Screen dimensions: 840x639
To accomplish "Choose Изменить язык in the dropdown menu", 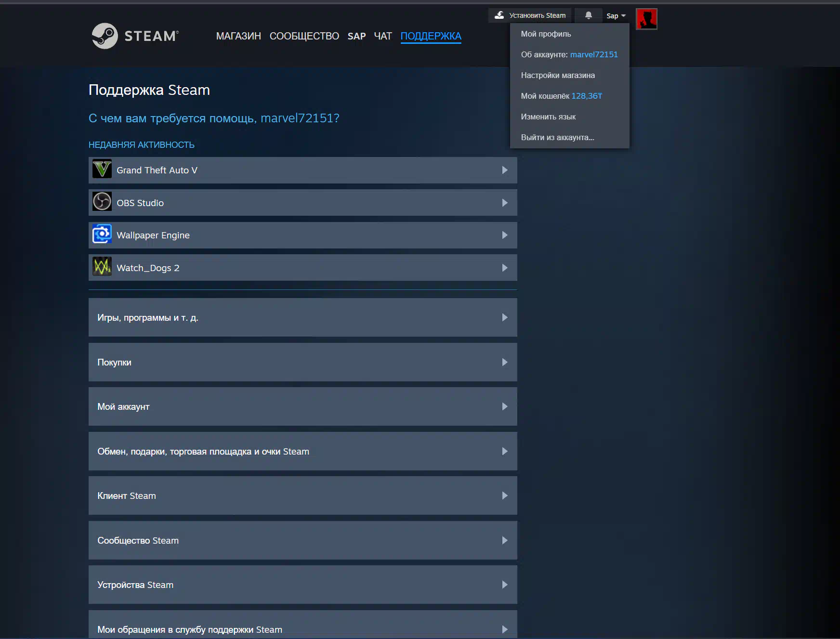I will [548, 117].
